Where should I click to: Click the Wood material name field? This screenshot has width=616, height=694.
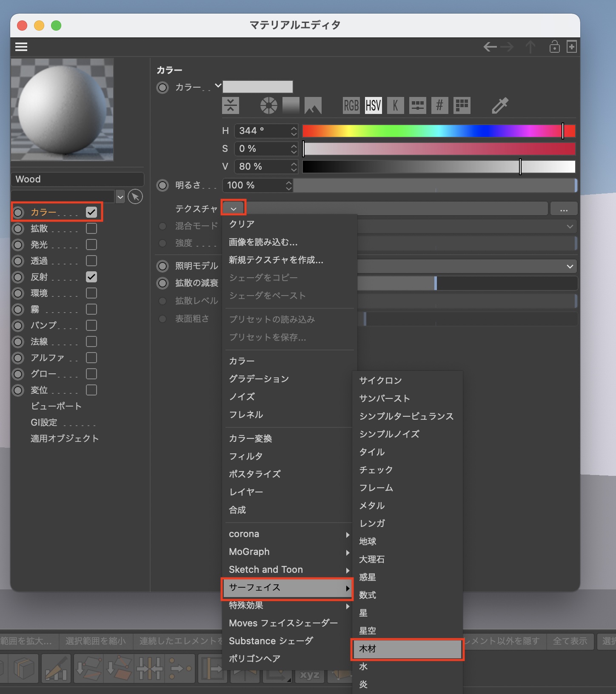click(x=77, y=179)
